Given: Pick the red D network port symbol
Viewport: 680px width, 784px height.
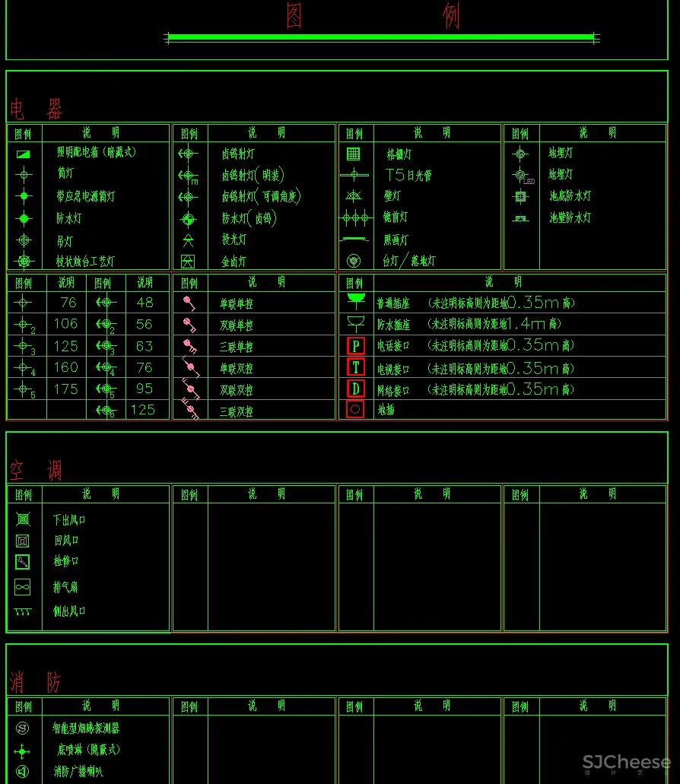Looking at the screenshot, I should coord(355,389).
